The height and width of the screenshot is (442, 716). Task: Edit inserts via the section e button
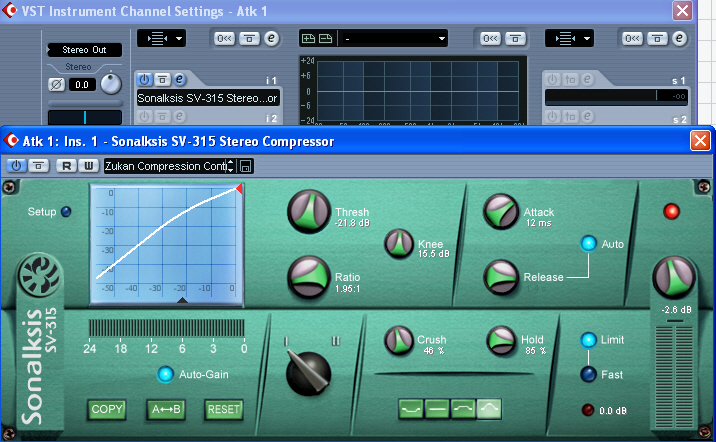click(x=271, y=38)
